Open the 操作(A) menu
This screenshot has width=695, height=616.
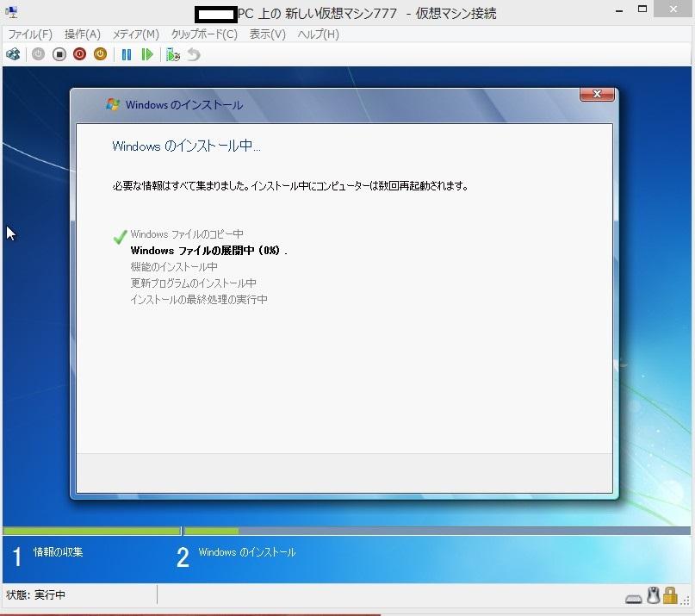click(x=83, y=34)
